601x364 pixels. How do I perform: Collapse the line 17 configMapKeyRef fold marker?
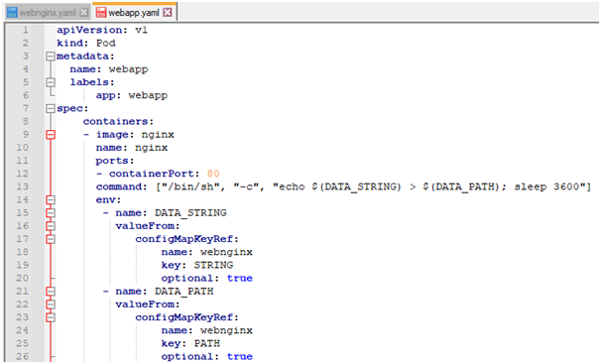[x=51, y=239]
